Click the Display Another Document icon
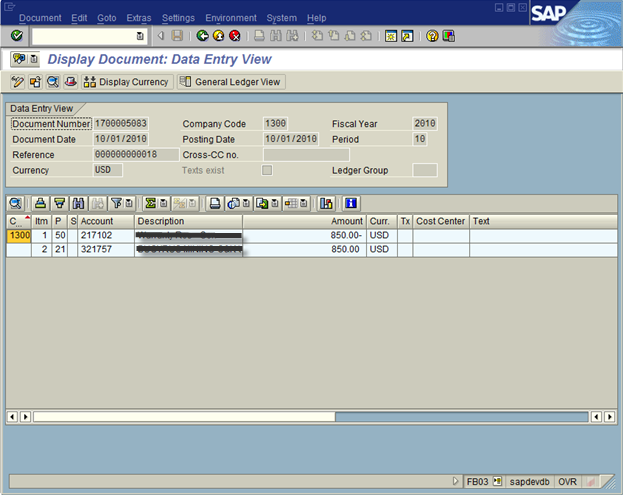 (x=35, y=82)
